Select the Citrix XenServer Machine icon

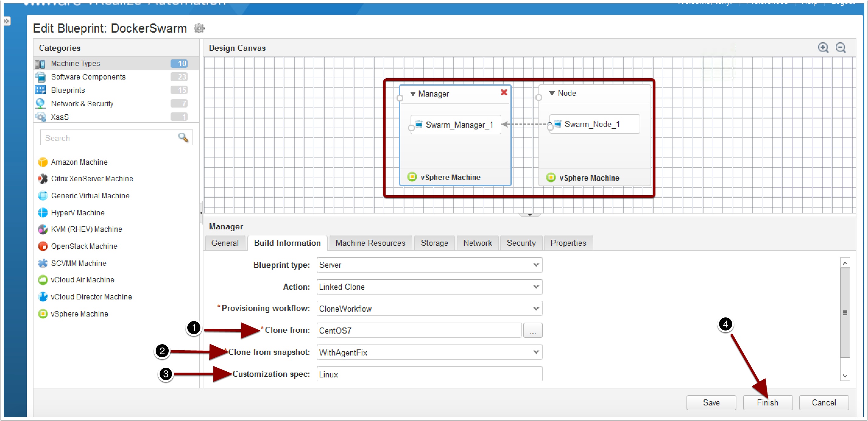(x=43, y=179)
